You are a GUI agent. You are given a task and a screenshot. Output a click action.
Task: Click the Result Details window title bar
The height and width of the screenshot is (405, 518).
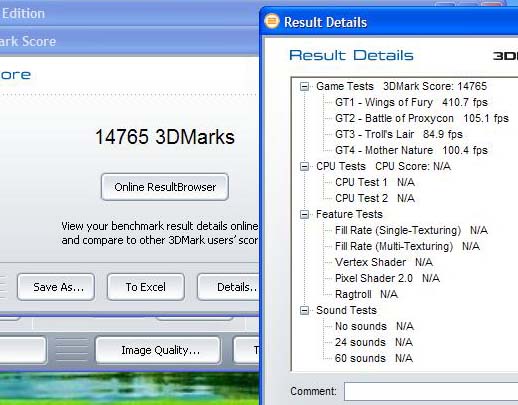click(389, 21)
